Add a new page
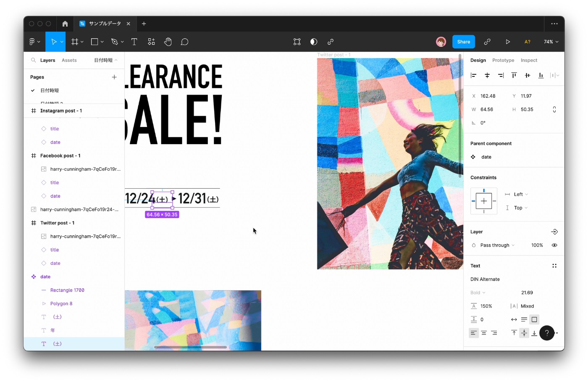This screenshot has height=382, width=588. click(x=114, y=77)
